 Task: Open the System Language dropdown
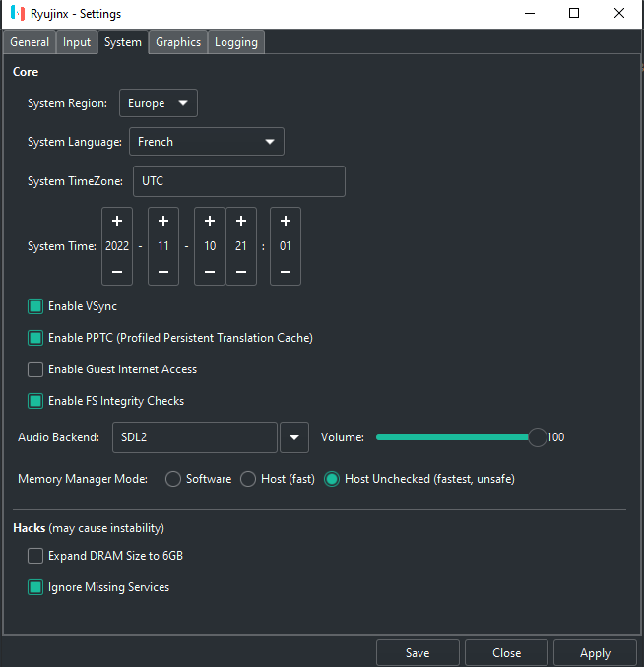click(207, 142)
